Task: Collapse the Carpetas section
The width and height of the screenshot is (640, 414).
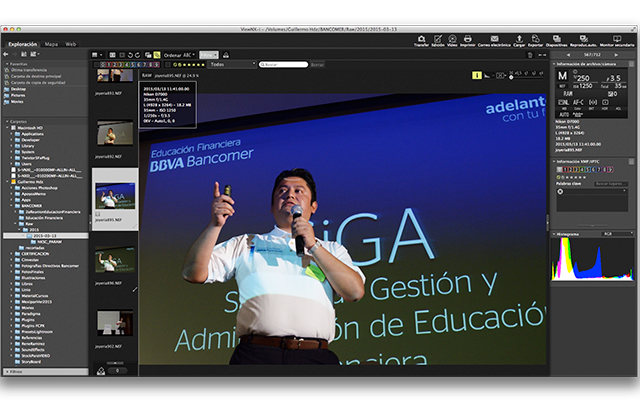Action: coord(7,121)
